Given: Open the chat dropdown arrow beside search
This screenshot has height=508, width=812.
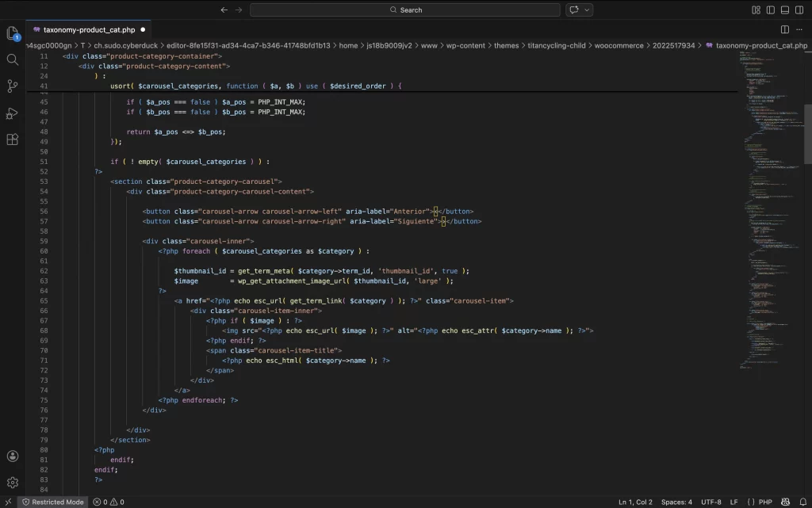Looking at the screenshot, I should coord(588,10).
